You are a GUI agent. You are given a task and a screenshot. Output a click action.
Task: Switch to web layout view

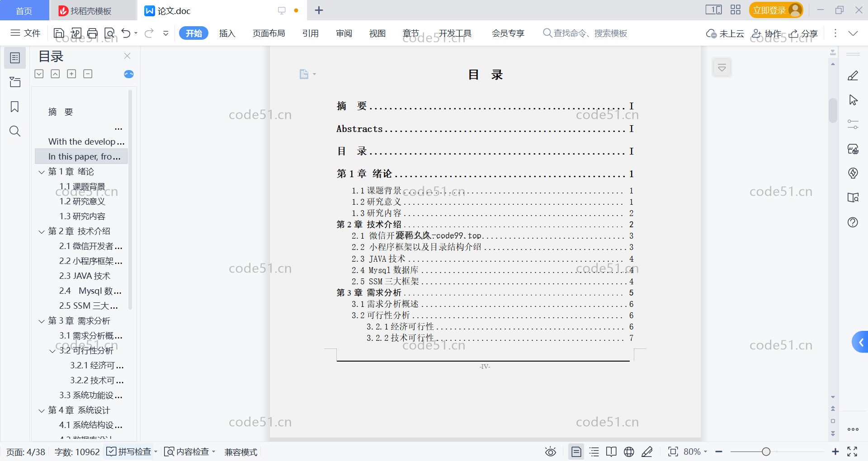pyautogui.click(x=629, y=452)
